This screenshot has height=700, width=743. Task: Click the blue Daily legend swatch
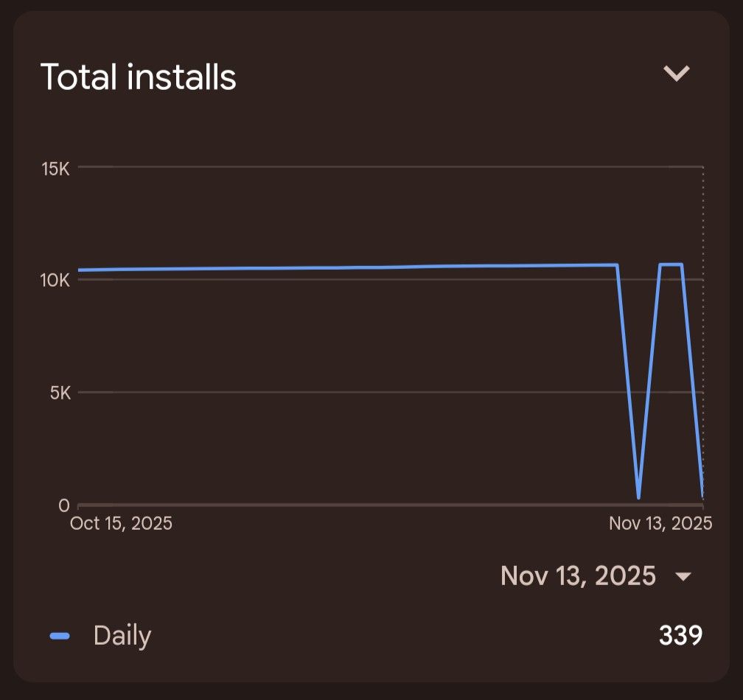(60, 636)
